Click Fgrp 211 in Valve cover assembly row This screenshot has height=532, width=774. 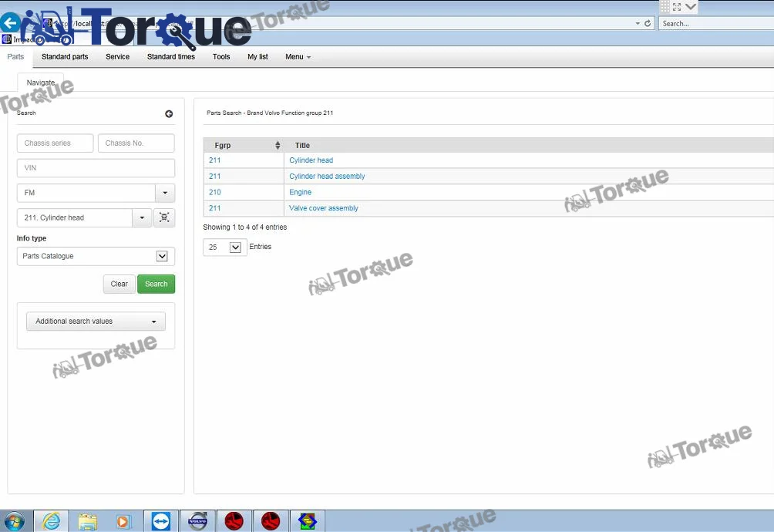pos(215,208)
